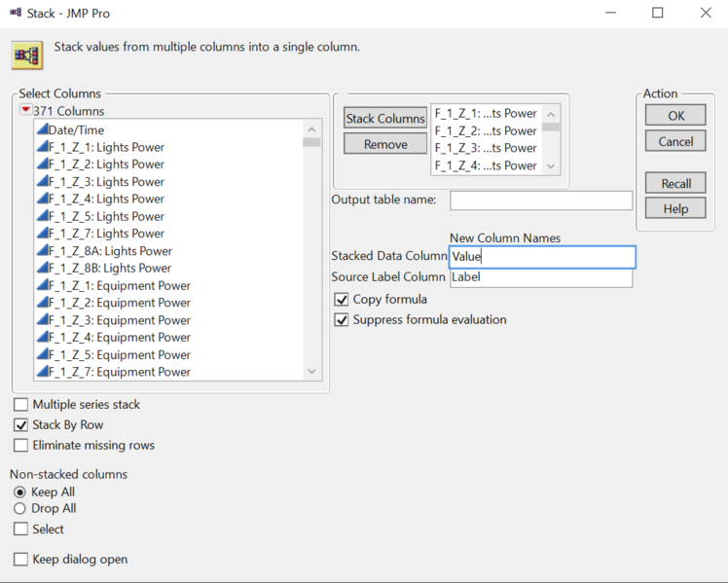Viewport: 728px width, 583px height.
Task: Minimize the Stack window
Action: pos(611,13)
